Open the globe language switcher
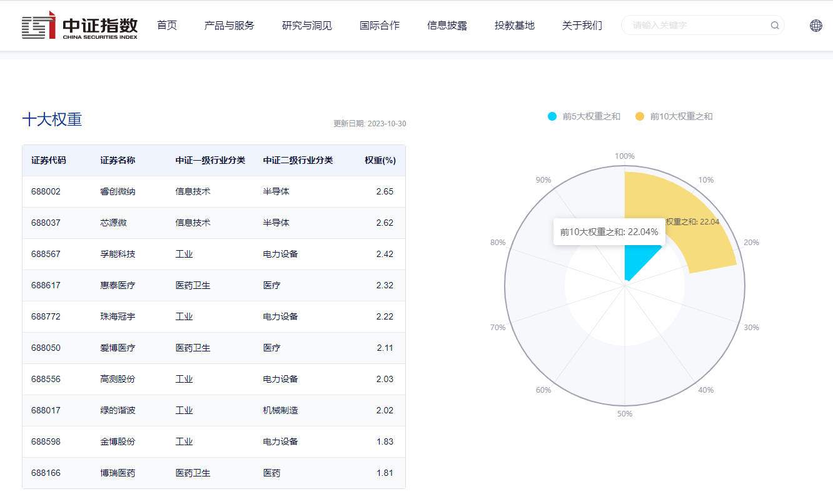The width and height of the screenshot is (833, 504). click(815, 26)
